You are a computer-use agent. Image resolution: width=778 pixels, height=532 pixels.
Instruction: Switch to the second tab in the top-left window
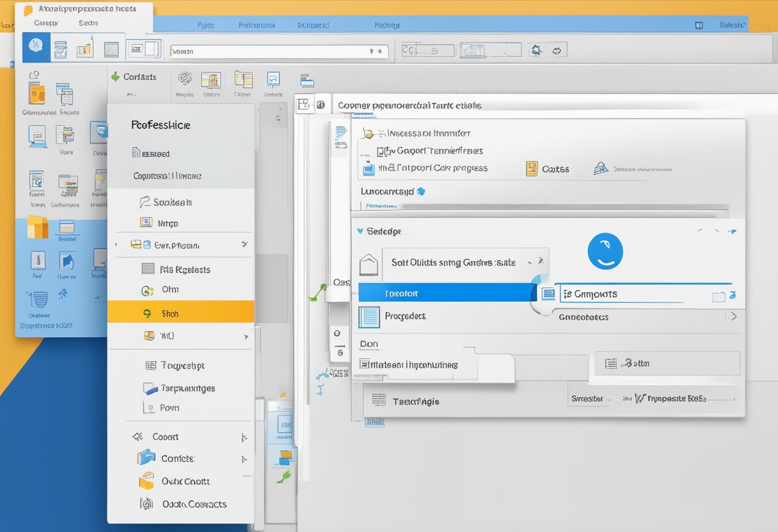pyautogui.click(x=88, y=22)
